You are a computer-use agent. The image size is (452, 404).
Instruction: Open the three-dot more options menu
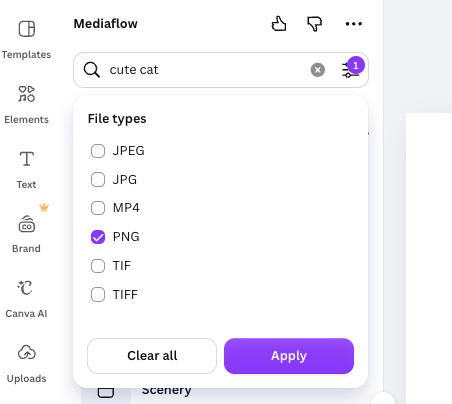[x=353, y=24]
